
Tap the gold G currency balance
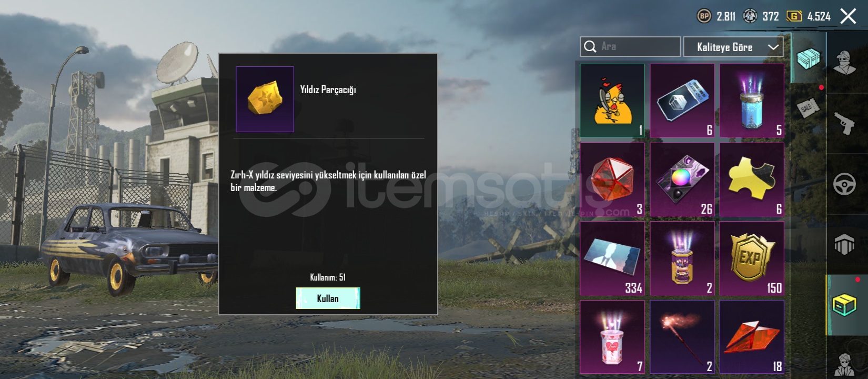pyautogui.click(x=809, y=16)
